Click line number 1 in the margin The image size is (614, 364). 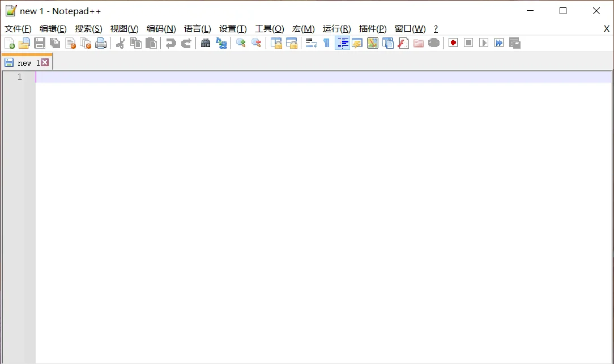pos(20,77)
